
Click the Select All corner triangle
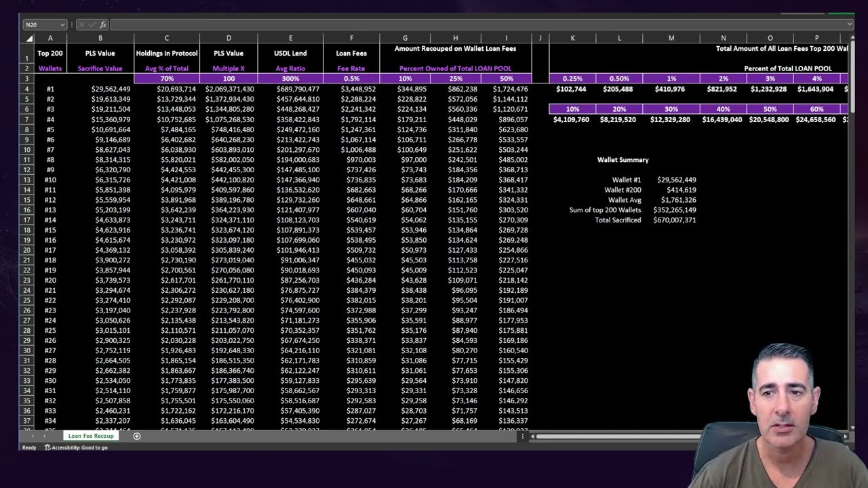[29, 38]
